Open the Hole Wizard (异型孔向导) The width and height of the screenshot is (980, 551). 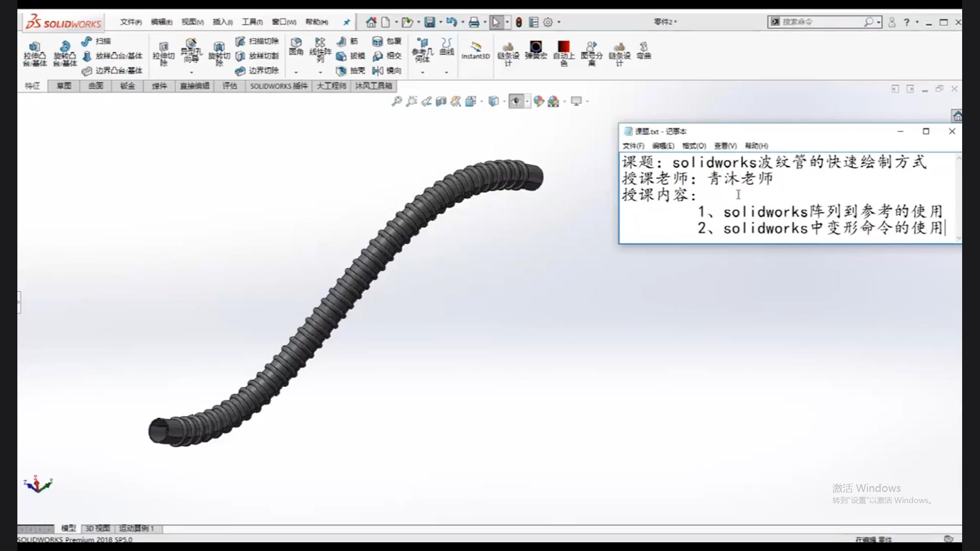pyautogui.click(x=191, y=51)
